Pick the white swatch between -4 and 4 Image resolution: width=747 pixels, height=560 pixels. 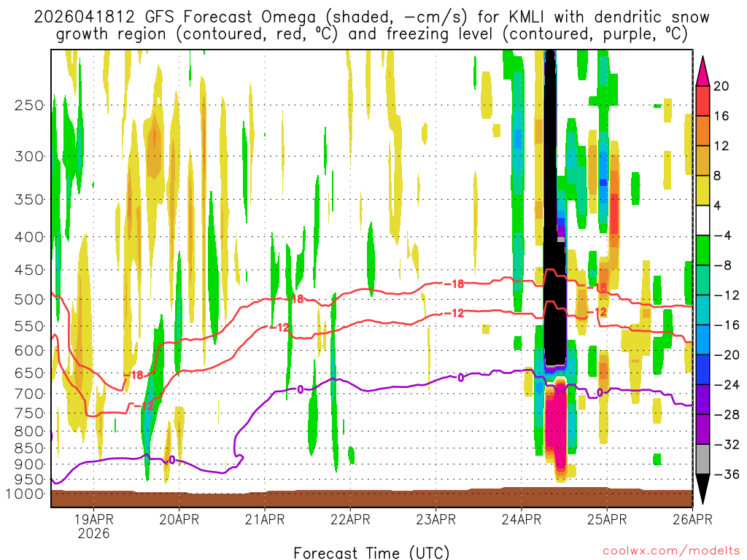pos(703,220)
